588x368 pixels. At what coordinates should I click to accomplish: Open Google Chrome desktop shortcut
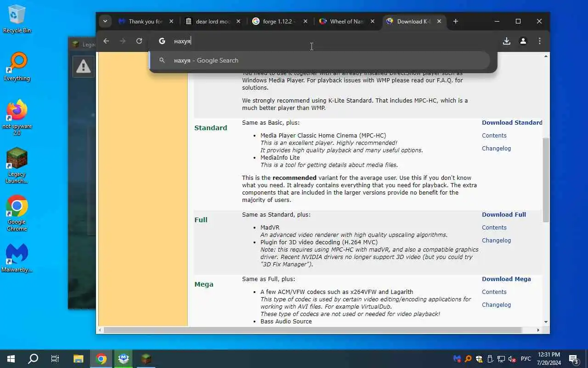tap(17, 213)
